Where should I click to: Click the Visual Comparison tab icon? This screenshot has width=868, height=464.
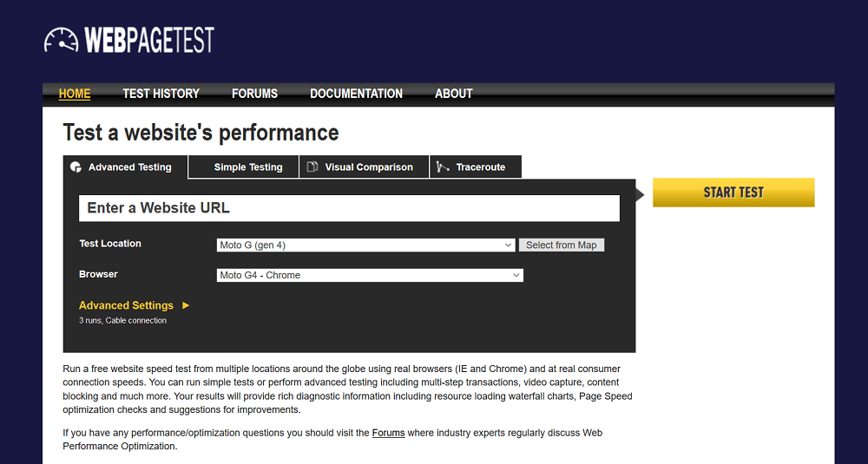coord(312,167)
